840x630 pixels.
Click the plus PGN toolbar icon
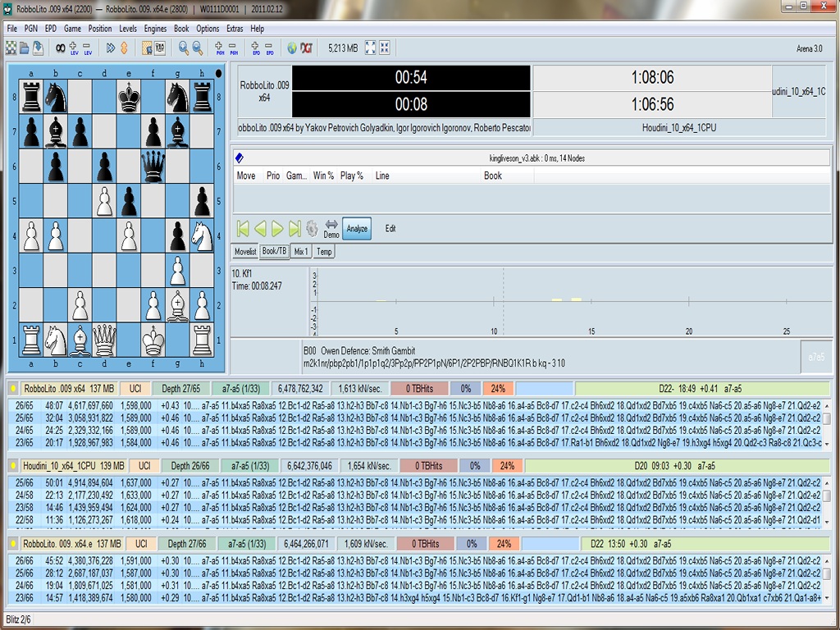coord(220,48)
